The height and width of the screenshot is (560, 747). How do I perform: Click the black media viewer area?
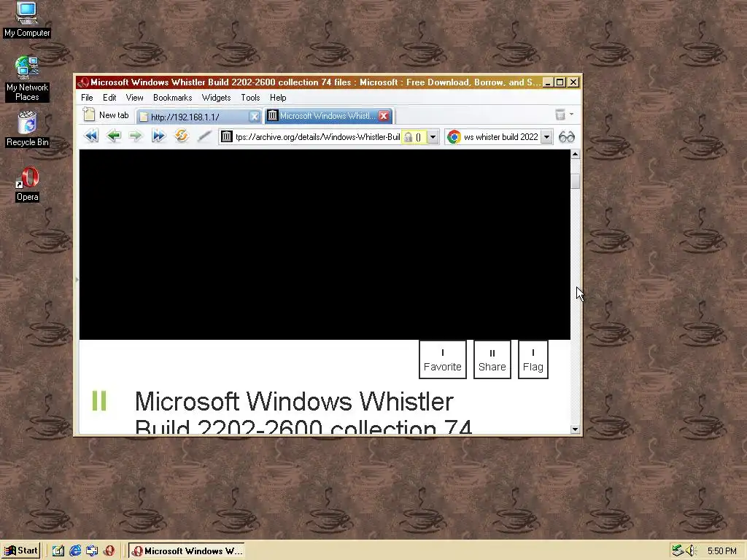[x=325, y=245]
